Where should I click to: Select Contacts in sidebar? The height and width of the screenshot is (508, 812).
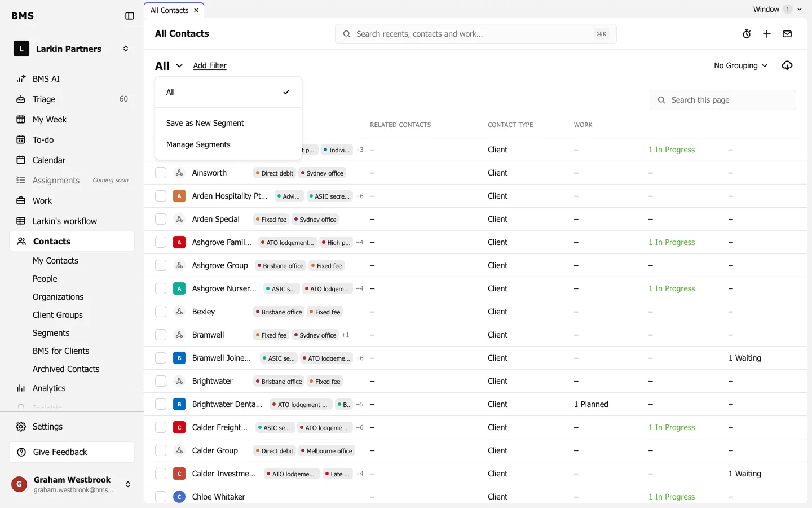(x=72, y=242)
